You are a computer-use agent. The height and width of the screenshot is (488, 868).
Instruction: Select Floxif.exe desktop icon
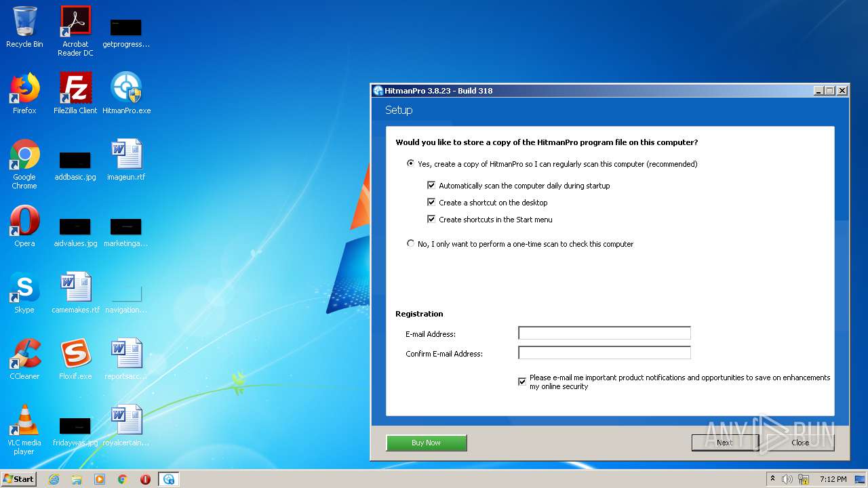(75, 359)
